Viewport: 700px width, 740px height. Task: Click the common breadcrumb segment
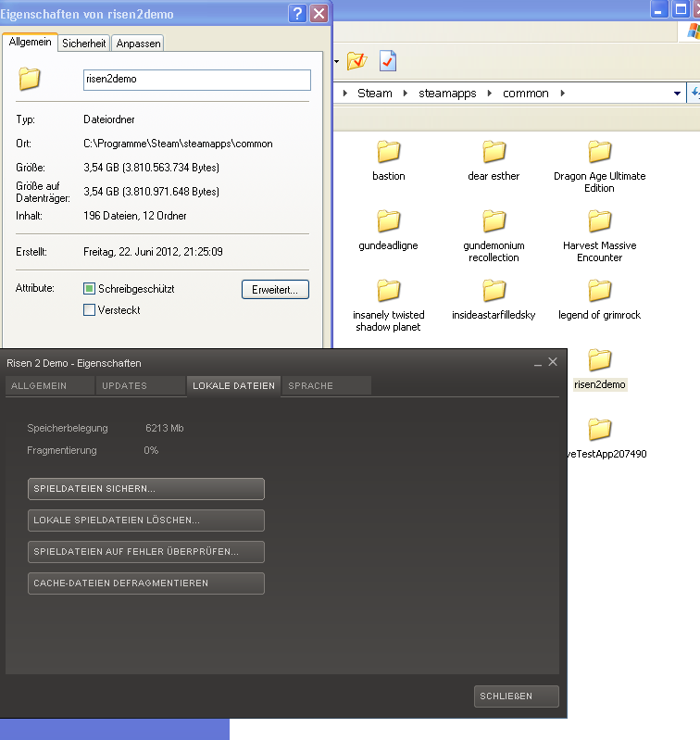(x=526, y=93)
